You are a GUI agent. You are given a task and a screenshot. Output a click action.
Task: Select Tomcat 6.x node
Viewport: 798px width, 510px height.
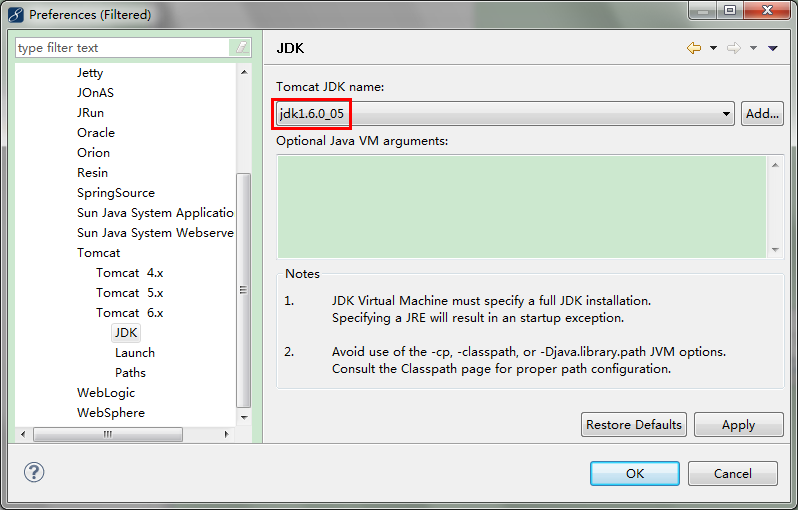(129, 313)
